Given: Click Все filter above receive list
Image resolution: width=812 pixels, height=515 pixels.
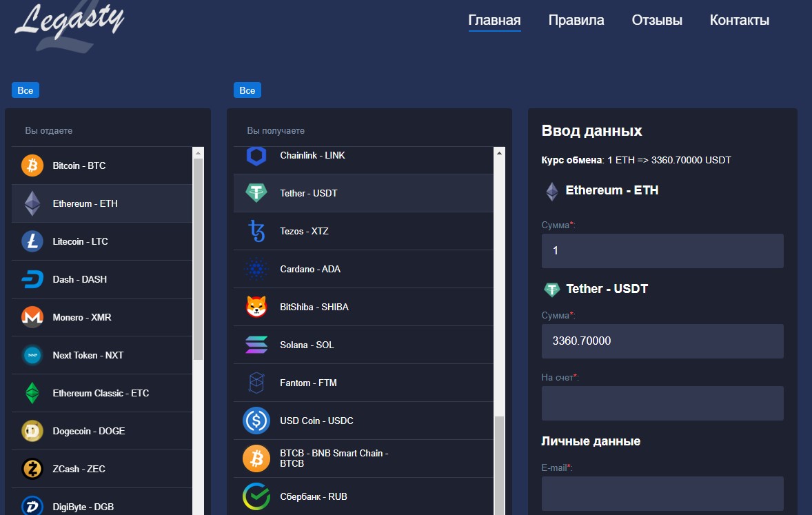Looking at the screenshot, I should [x=247, y=90].
